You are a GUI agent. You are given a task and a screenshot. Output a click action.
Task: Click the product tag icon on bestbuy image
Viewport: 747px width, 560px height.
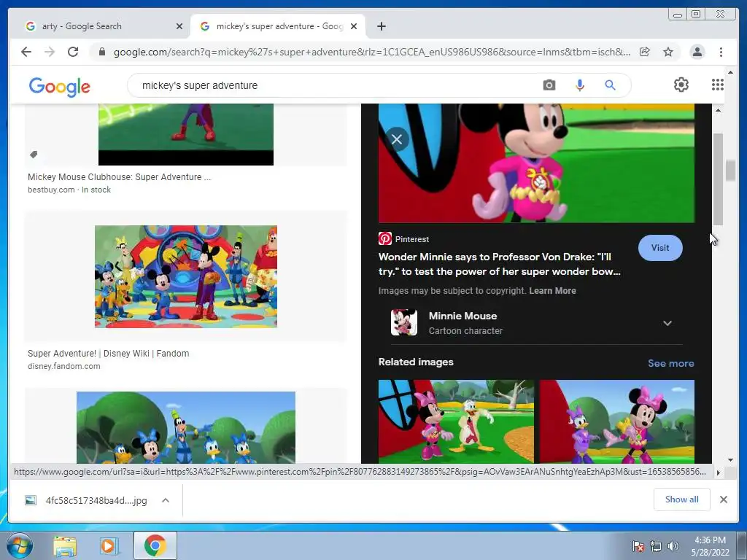(x=34, y=155)
